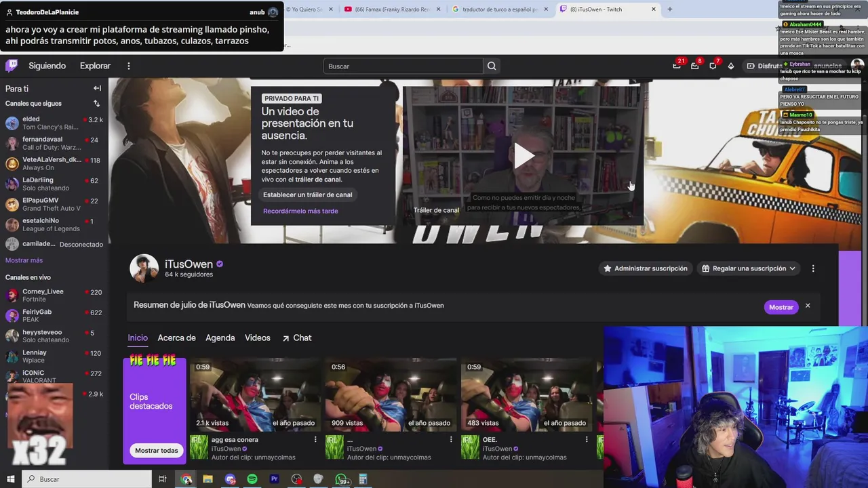Dismiss the Resumen de julio banner
The image size is (868, 488).
tap(808, 306)
